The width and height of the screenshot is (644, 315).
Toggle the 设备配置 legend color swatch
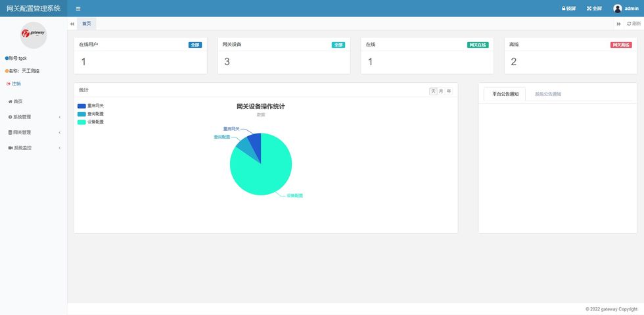pos(81,122)
